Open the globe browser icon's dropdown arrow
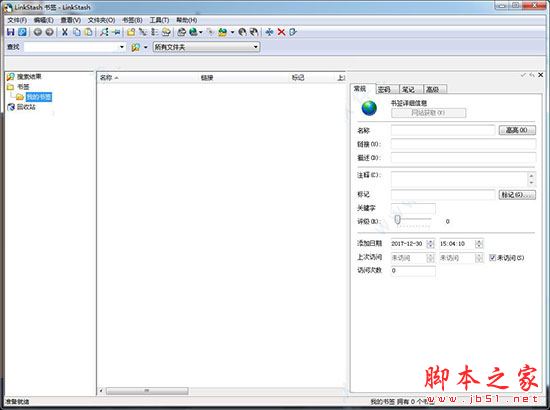550x410 pixels. tap(201, 32)
